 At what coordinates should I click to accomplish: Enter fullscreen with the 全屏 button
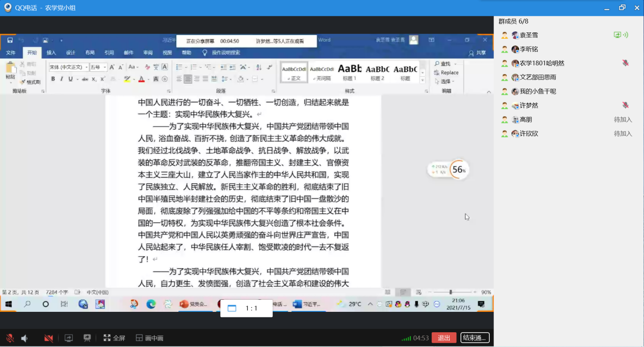point(114,338)
